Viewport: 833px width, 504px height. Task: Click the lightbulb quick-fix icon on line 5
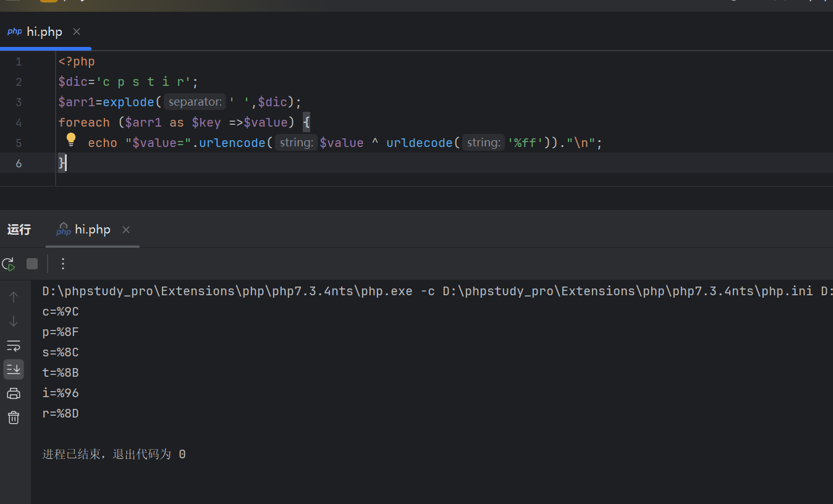coord(71,140)
